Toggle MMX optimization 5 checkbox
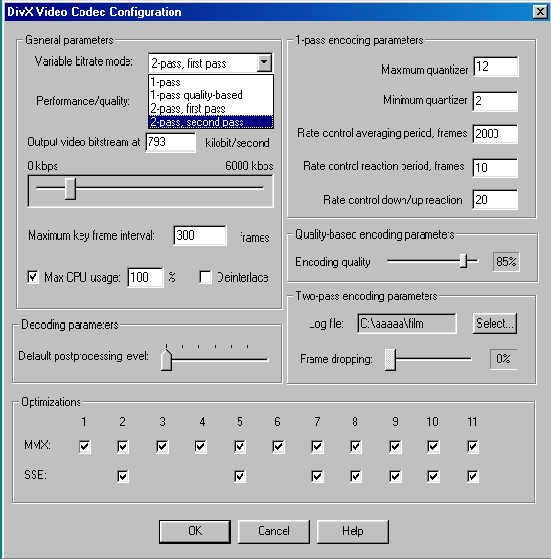Screen dimensions: 551x560 point(240,446)
